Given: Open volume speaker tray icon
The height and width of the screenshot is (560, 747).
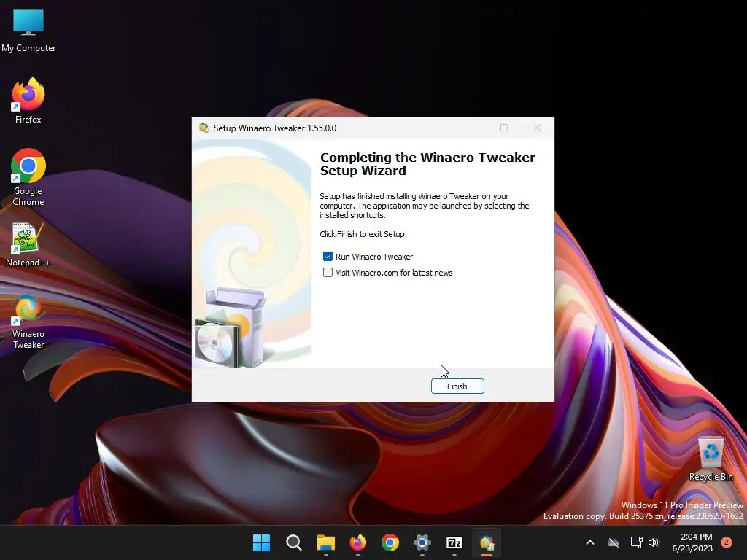Looking at the screenshot, I should [x=654, y=542].
